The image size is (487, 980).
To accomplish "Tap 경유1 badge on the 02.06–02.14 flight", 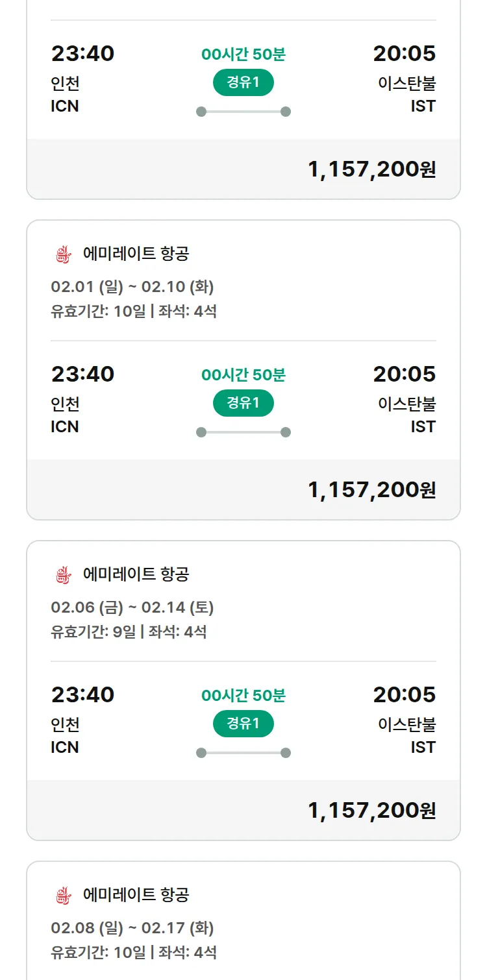I will (x=243, y=724).
